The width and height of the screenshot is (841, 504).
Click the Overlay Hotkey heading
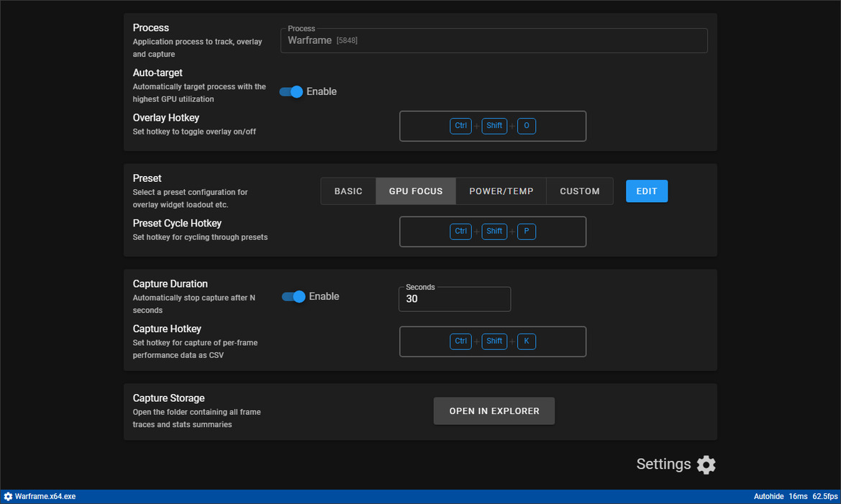(165, 117)
